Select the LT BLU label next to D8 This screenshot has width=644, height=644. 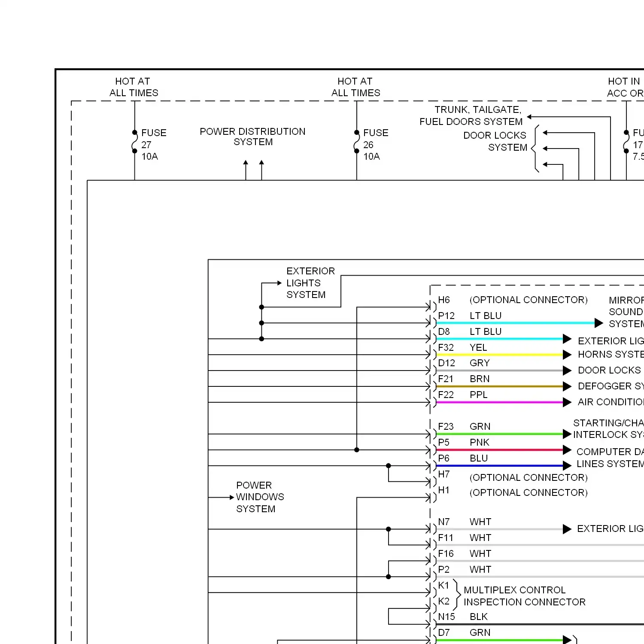486,331
